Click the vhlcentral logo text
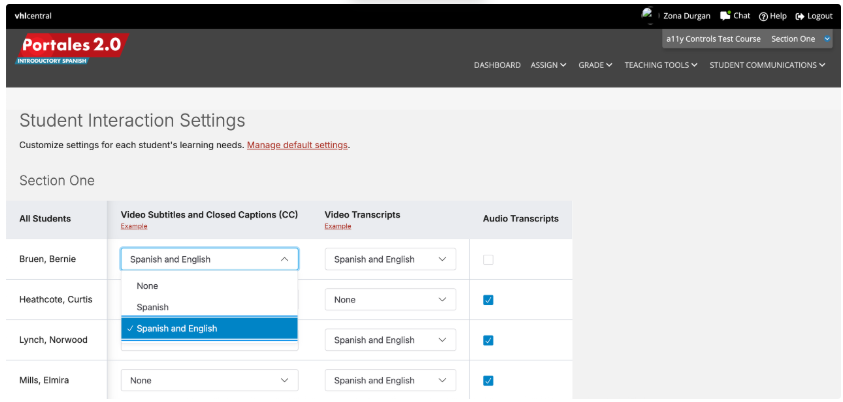 point(33,16)
